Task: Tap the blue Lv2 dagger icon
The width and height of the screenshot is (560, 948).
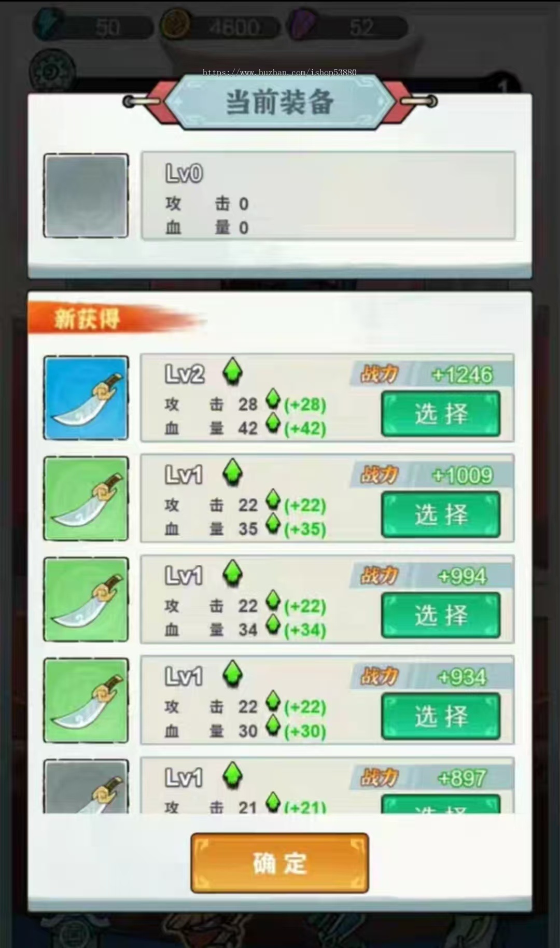Action: pyautogui.click(x=86, y=398)
